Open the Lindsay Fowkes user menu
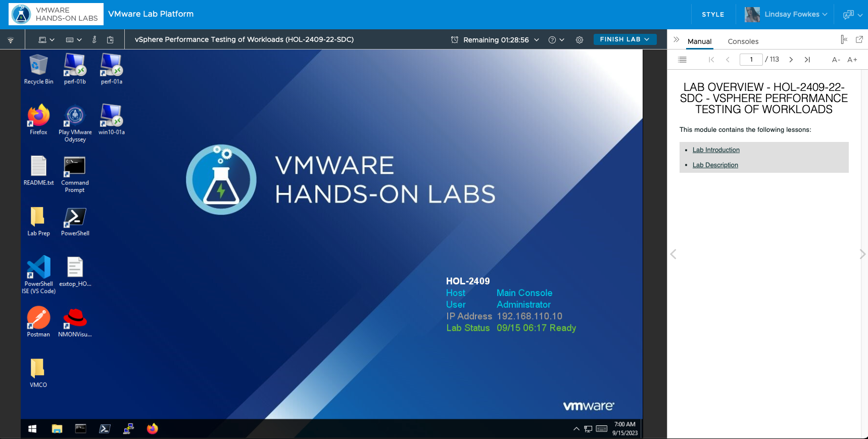The image size is (868, 439). (786, 14)
